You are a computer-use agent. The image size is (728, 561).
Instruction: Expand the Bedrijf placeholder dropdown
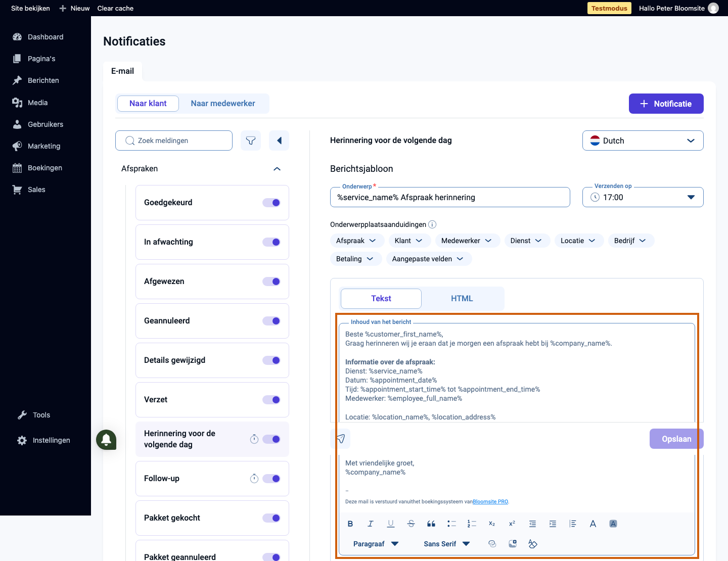coord(631,241)
